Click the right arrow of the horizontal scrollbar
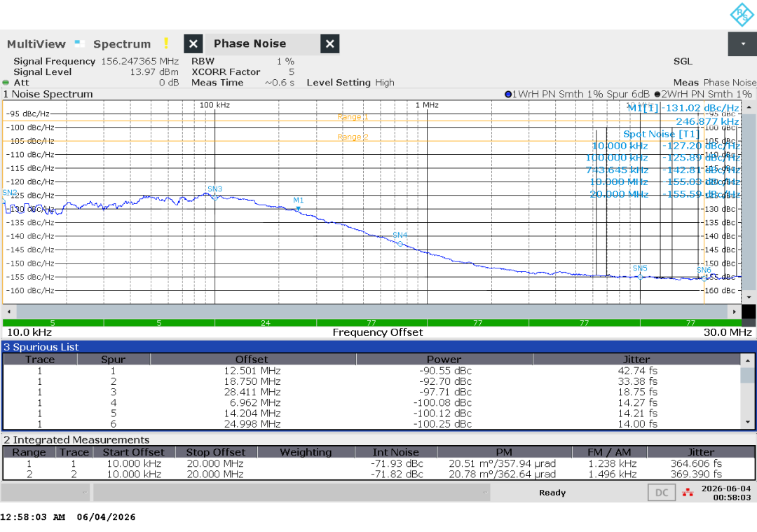This screenshot has height=532, width=757. [735, 312]
